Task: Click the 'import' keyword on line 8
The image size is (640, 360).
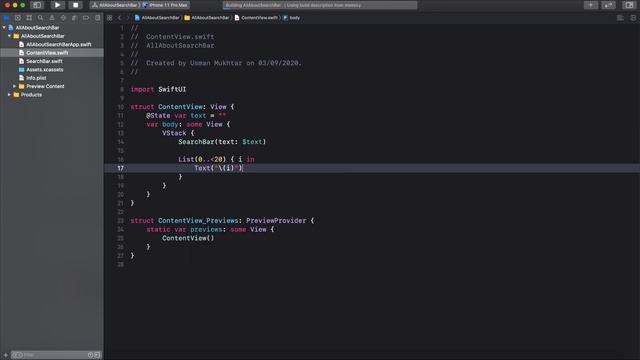Action: pos(142,89)
